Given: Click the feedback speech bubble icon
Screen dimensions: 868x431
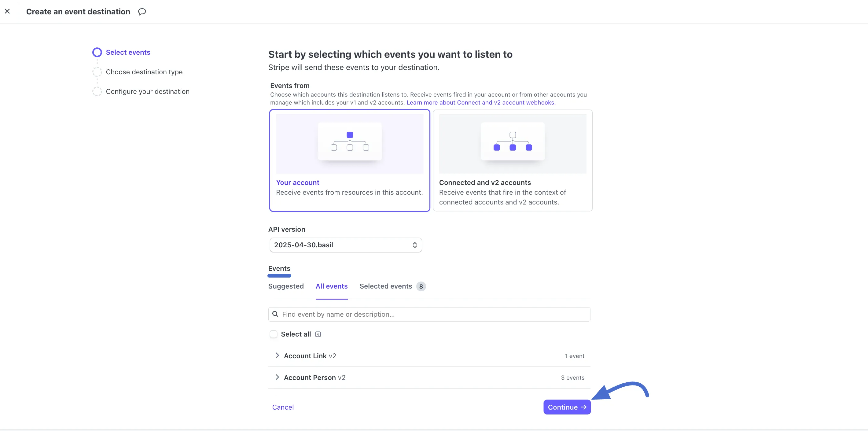Looking at the screenshot, I should [x=142, y=12].
